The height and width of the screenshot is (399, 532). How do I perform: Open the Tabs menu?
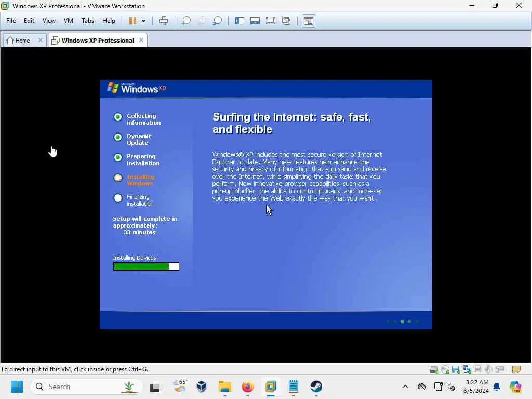87,21
